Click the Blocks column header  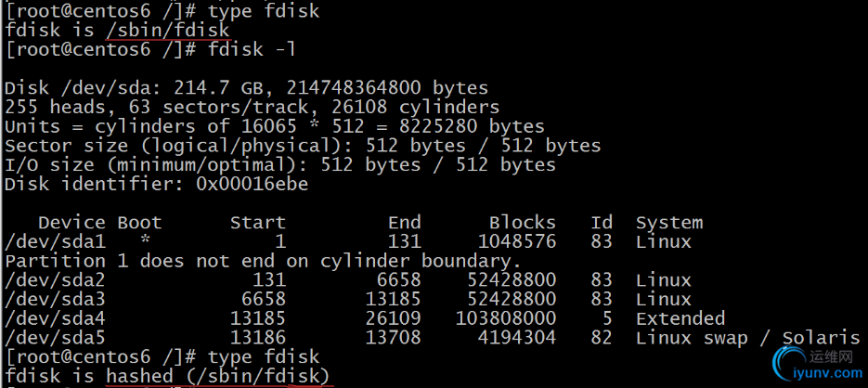click(523, 223)
